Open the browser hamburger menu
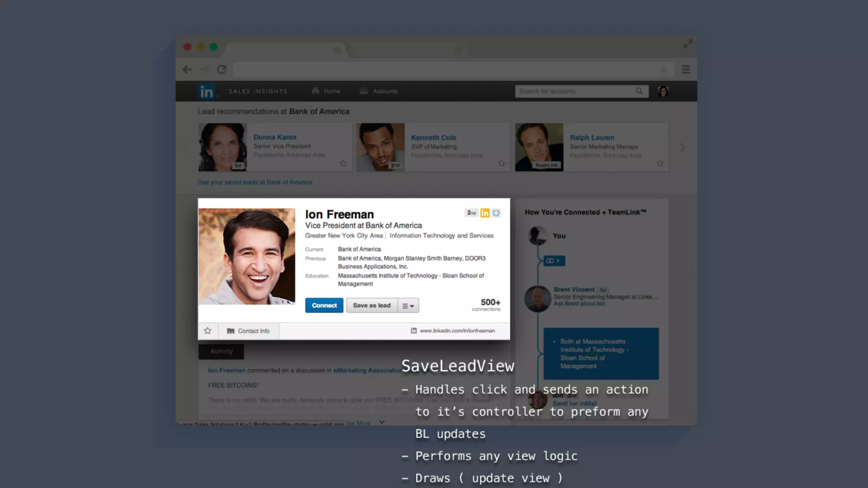This screenshot has width=868, height=488. (686, 69)
